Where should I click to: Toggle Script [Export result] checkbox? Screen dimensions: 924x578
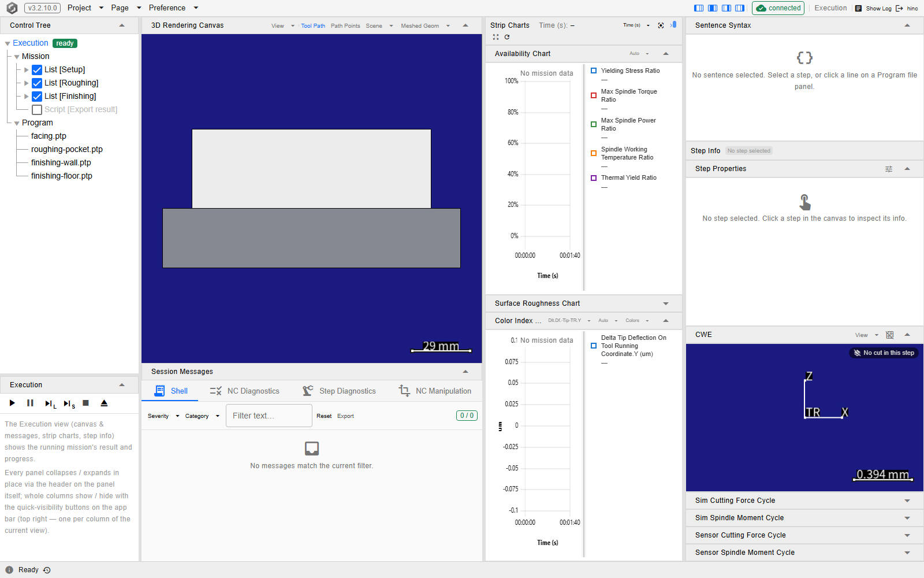pos(37,110)
